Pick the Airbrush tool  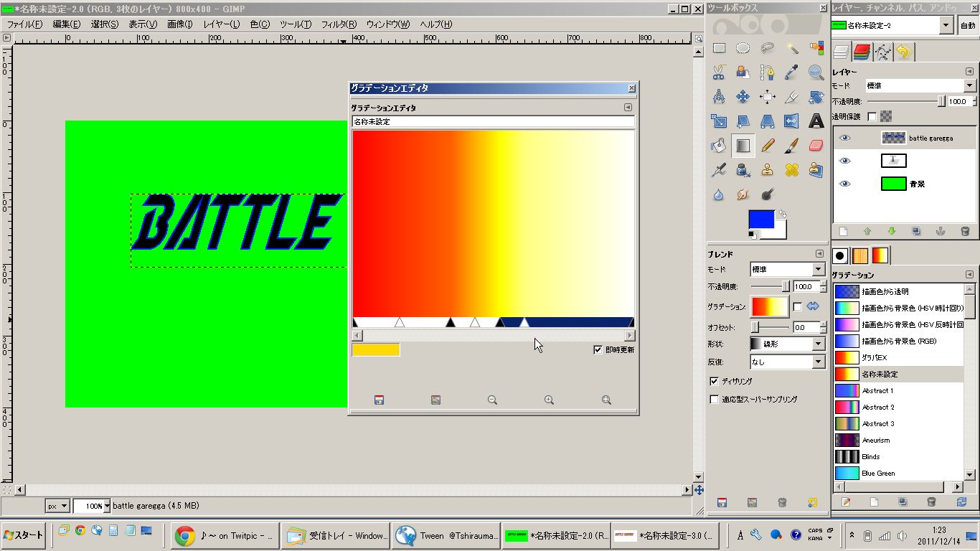click(719, 170)
